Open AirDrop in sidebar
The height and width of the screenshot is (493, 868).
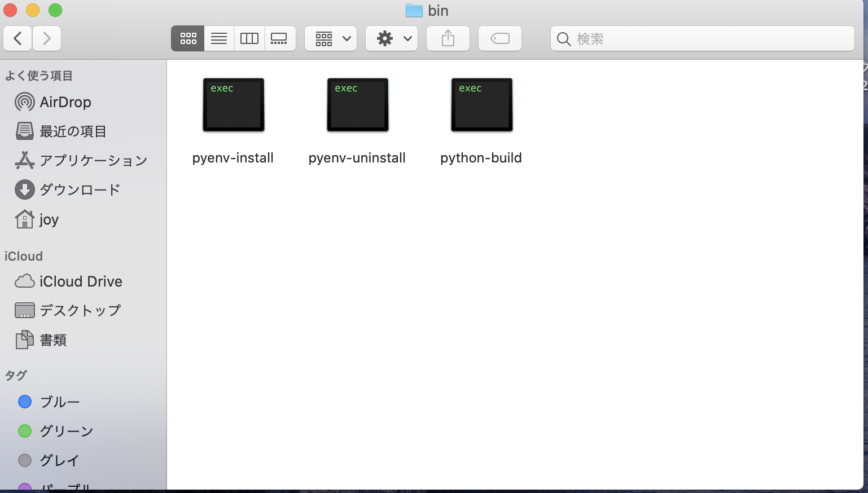(84, 102)
